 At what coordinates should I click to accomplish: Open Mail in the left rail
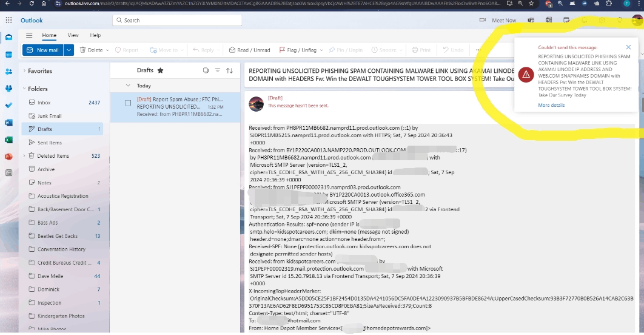(8, 38)
